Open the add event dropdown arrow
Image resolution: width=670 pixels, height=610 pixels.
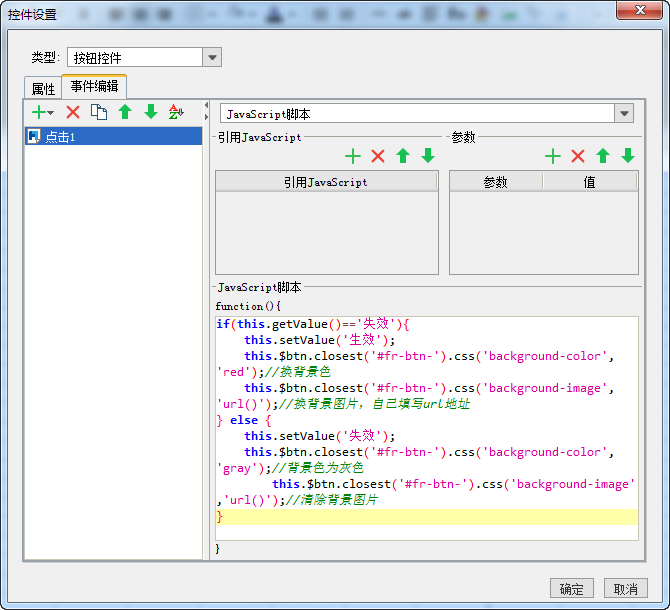coord(50,113)
